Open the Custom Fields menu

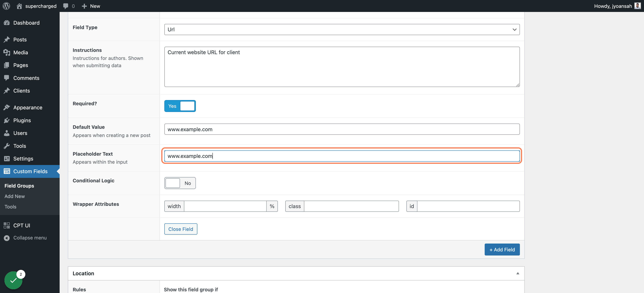[30, 171]
